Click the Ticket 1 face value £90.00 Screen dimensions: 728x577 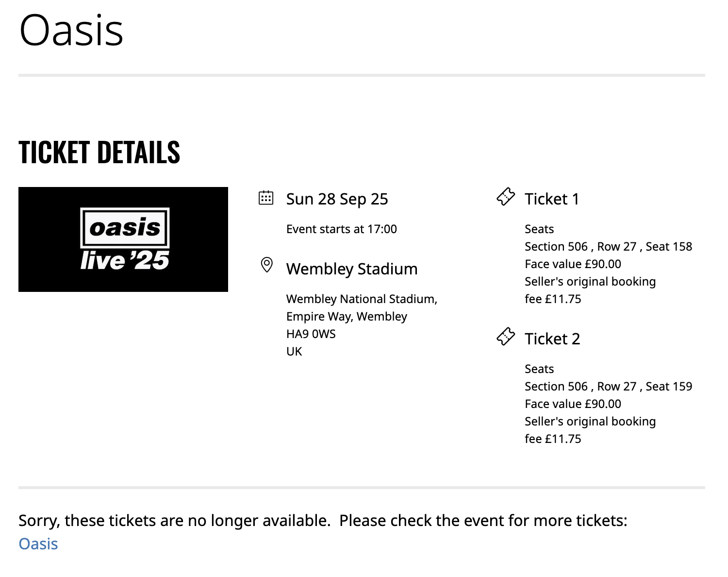click(573, 264)
